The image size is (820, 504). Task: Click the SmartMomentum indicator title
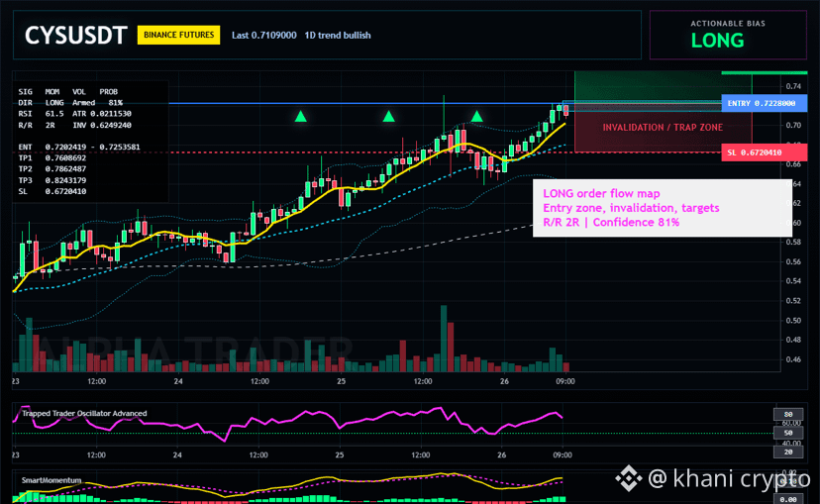pyautogui.click(x=51, y=480)
